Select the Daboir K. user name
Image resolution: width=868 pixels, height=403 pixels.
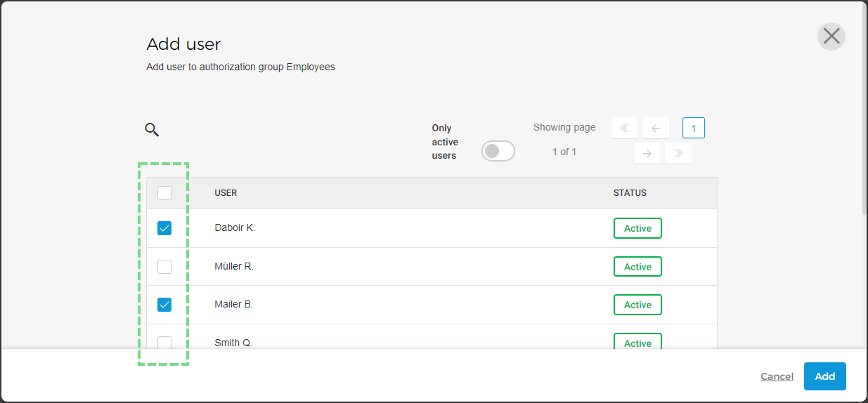tap(235, 228)
